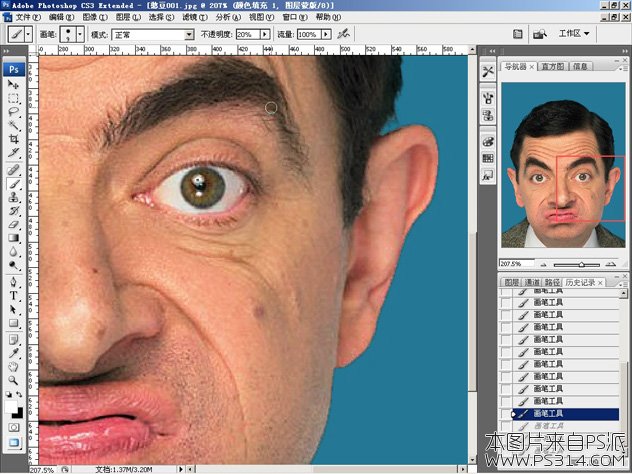This screenshot has width=632, height=474.
Task: Select the Clone Stamp tool
Action: click(x=14, y=198)
